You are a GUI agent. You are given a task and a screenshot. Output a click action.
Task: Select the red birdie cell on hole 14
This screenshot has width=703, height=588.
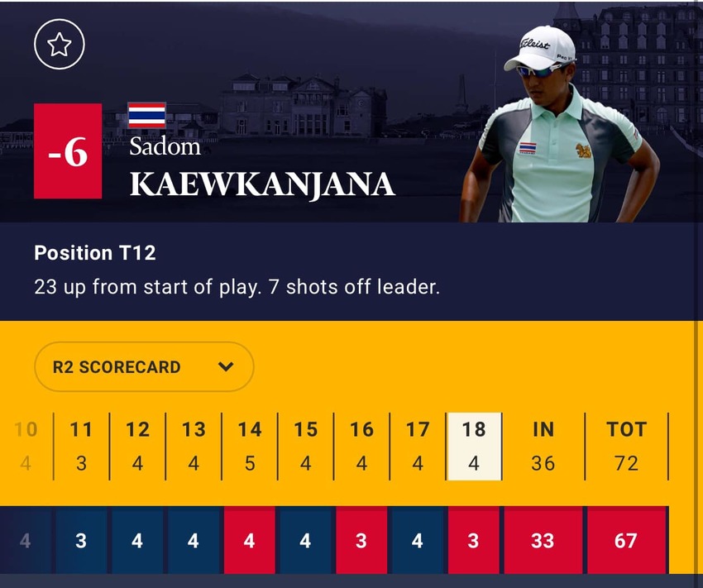249,541
